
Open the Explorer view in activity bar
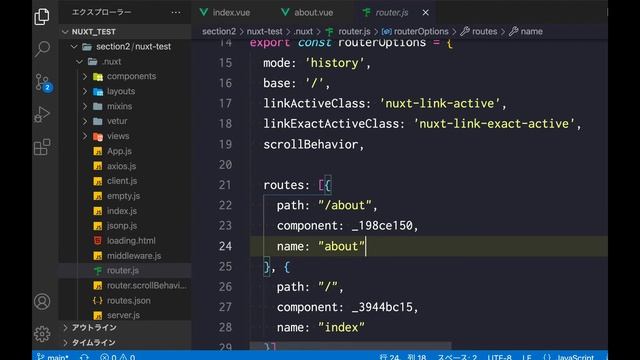tap(42, 17)
